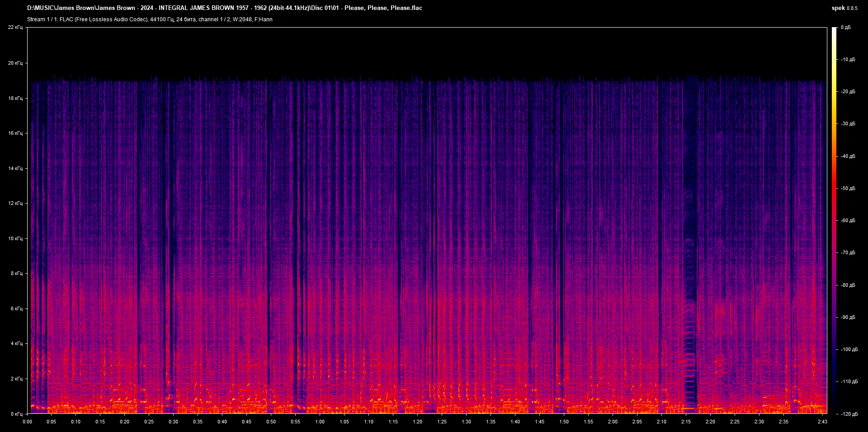The height and width of the screenshot is (432, 868).
Task: Click the 2:00 time axis label
Action: [x=613, y=422]
